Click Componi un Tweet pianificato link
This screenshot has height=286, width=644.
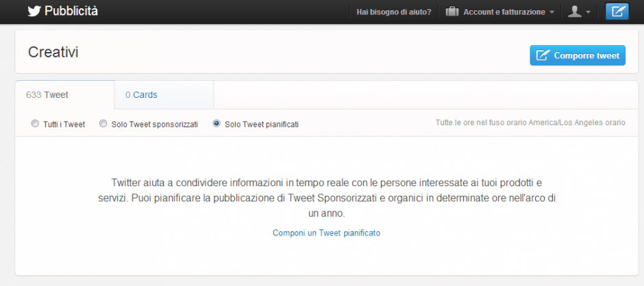tap(327, 233)
